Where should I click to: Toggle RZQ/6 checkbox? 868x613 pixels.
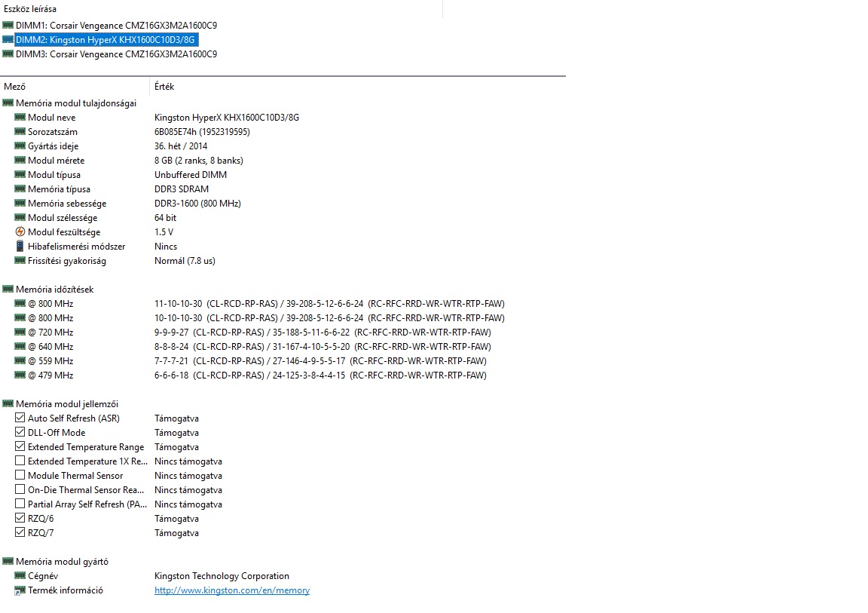coord(20,518)
